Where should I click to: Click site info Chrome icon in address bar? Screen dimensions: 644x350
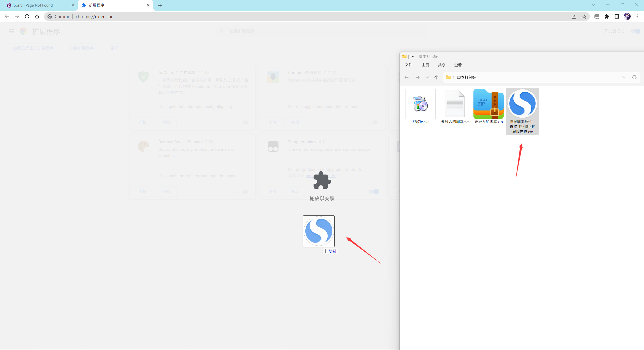click(50, 17)
